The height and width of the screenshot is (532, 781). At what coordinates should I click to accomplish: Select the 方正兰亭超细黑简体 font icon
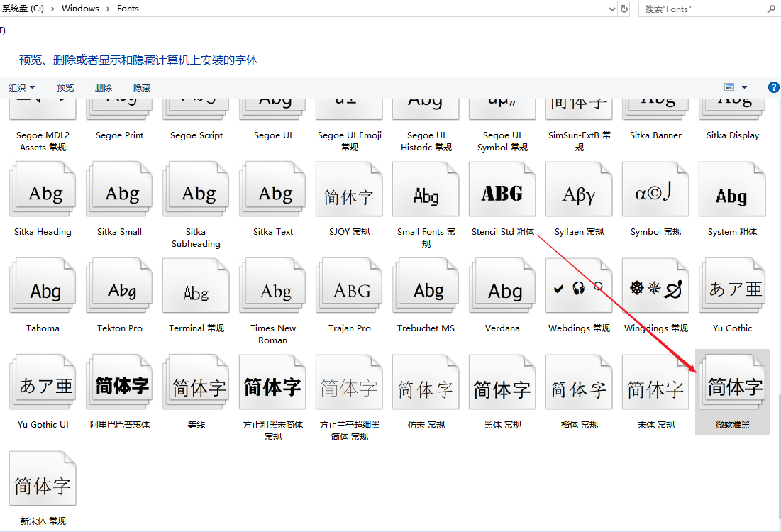(349, 382)
